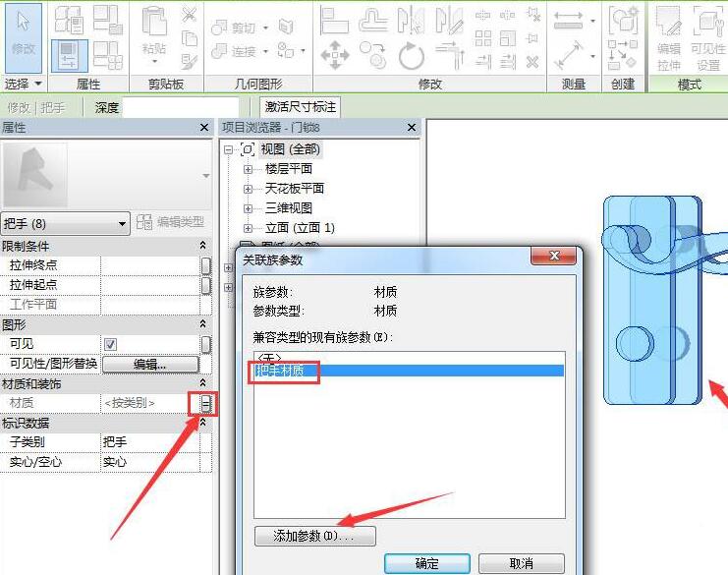Viewport: 728px width, 575px height.
Task: Click the Create Group icon in 创建 panel
Action: coord(623,21)
